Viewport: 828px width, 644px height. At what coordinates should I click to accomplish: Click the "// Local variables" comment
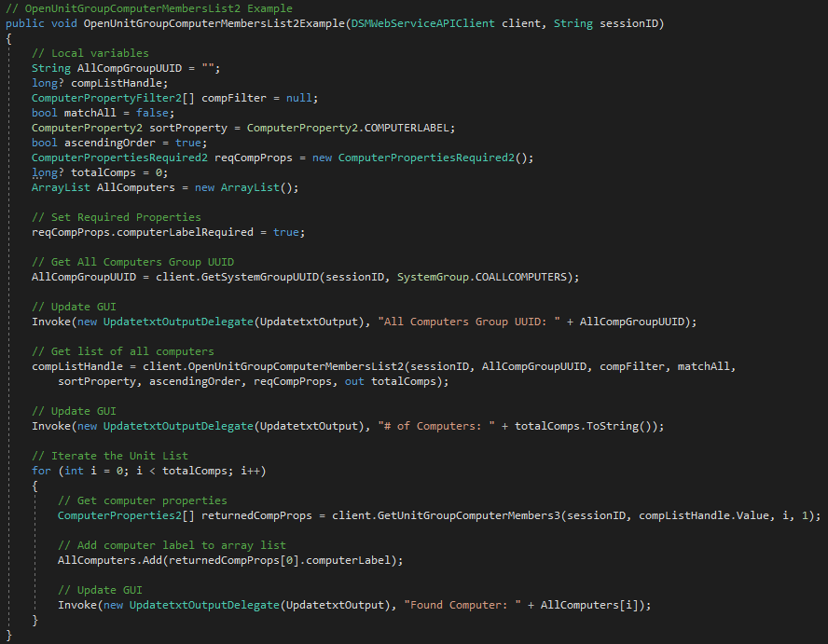pyautogui.click(x=90, y=53)
